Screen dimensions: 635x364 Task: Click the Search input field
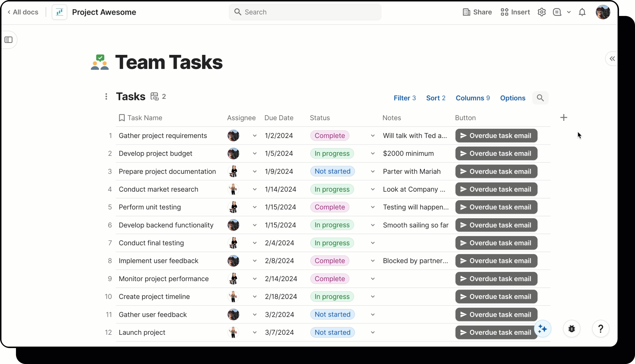pos(305,12)
